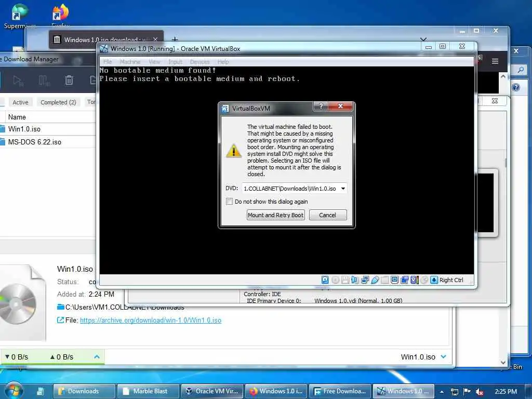Click the folder icon next to MS-DOS 6.22.iso row
Image resolution: width=532 pixels, height=399 pixels.
[x=3, y=142]
